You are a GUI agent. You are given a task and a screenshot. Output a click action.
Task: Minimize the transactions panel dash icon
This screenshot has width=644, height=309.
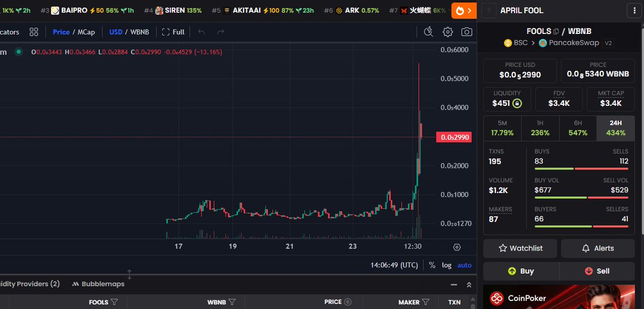pyautogui.click(x=454, y=284)
